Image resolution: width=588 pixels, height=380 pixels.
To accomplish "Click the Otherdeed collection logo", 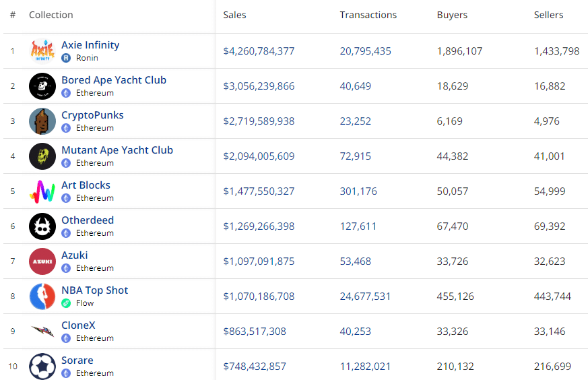I will coord(42,226).
